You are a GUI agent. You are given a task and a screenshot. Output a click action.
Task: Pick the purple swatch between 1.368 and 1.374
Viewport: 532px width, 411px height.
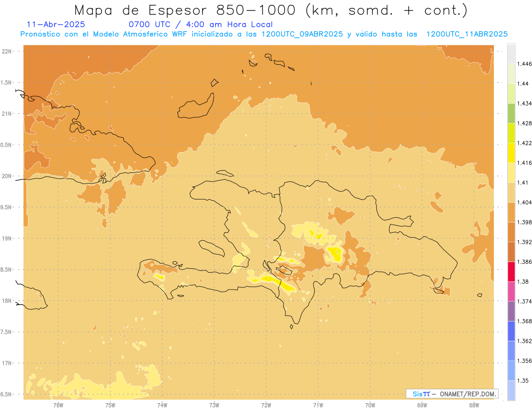(511, 311)
